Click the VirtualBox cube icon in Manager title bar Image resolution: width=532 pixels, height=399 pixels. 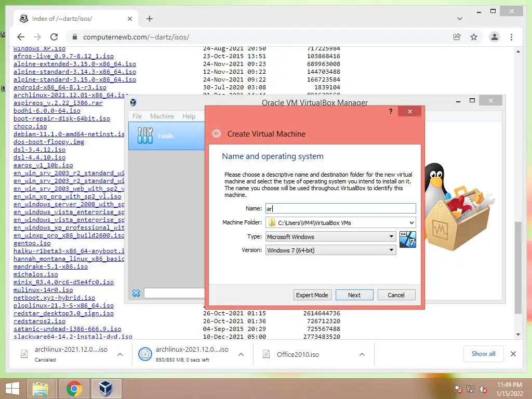coord(134,102)
